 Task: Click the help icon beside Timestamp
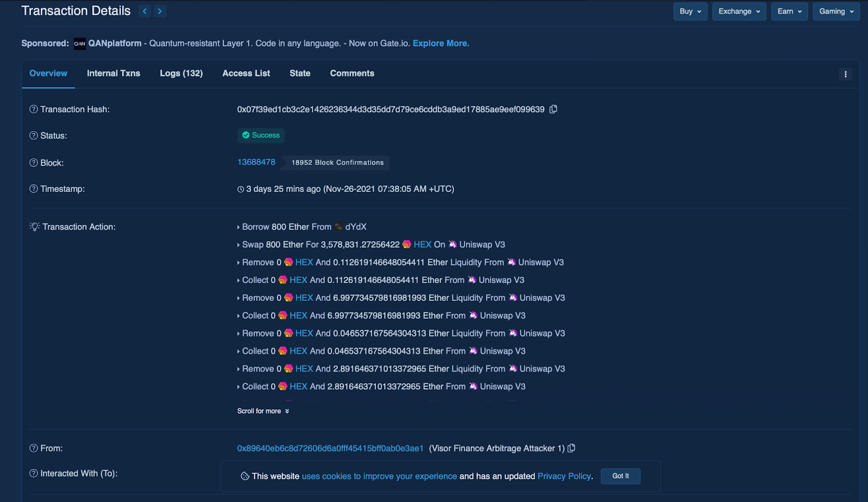[x=34, y=189]
